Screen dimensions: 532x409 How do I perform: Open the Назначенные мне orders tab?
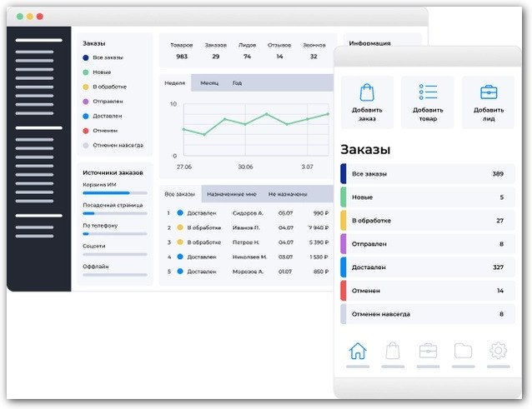click(x=231, y=194)
